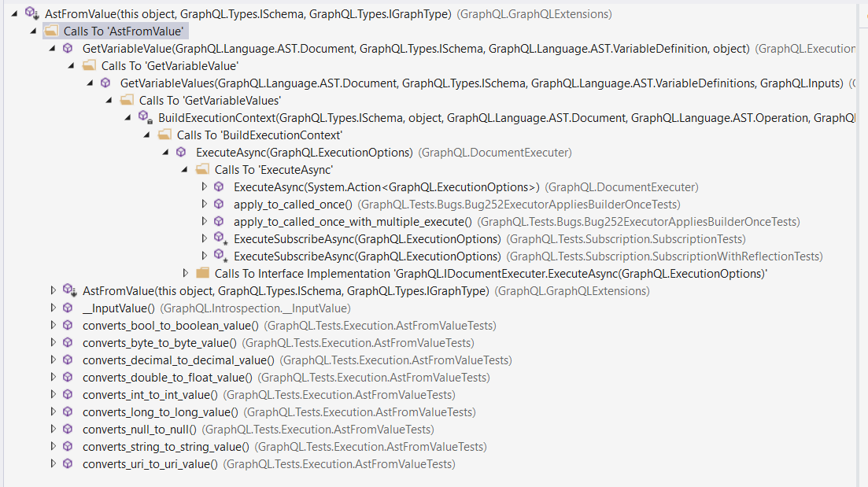The width and height of the screenshot is (868, 487).
Task: Click the method icon beside apply_to_called_once()
Action: [220, 204]
